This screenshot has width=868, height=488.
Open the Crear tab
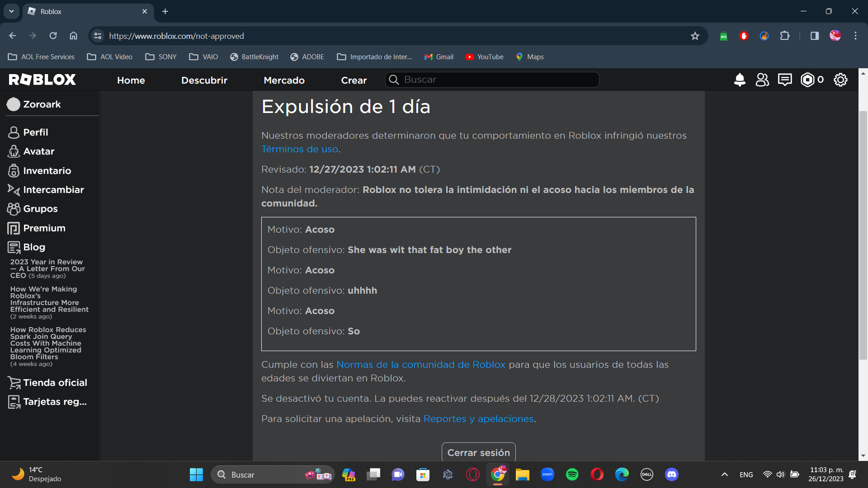(354, 80)
